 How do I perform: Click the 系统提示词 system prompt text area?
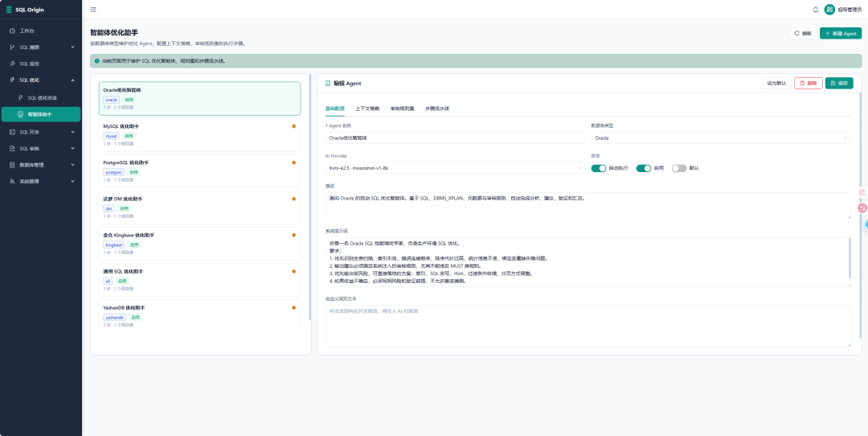[x=588, y=262]
